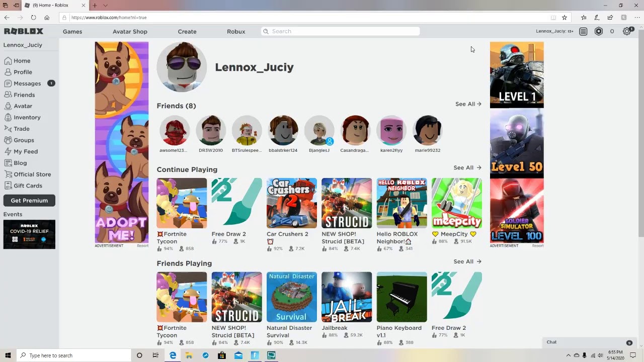The height and width of the screenshot is (362, 644).
Task: Open File Explorer from the taskbar
Action: coord(189,355)
